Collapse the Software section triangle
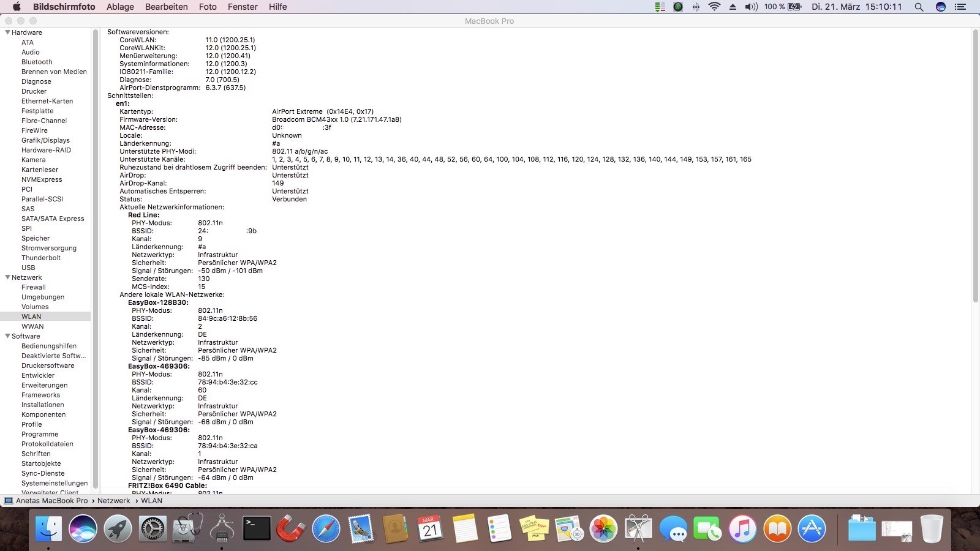 coord(7,336)
